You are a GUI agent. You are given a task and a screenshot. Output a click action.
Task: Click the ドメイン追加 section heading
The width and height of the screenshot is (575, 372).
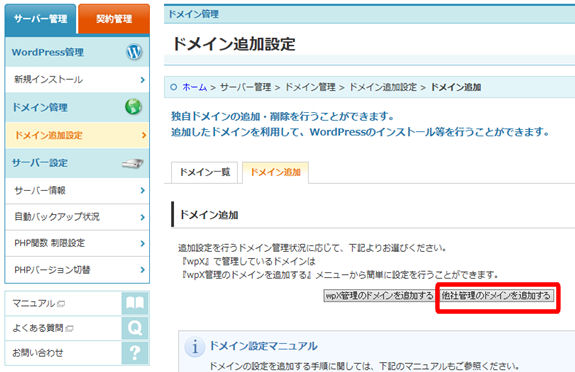point(209,215)
